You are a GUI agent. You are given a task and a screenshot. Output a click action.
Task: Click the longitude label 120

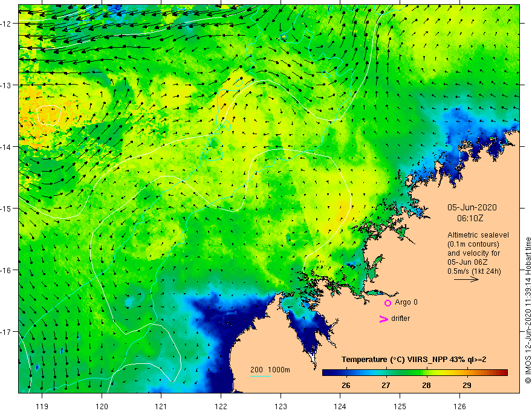102,406
